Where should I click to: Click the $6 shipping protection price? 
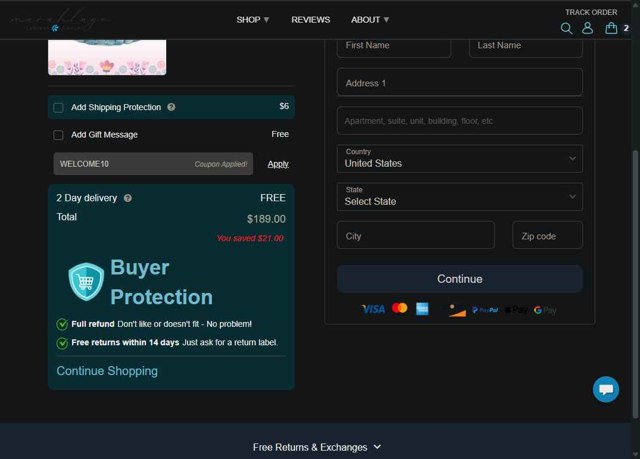point(284,106)
